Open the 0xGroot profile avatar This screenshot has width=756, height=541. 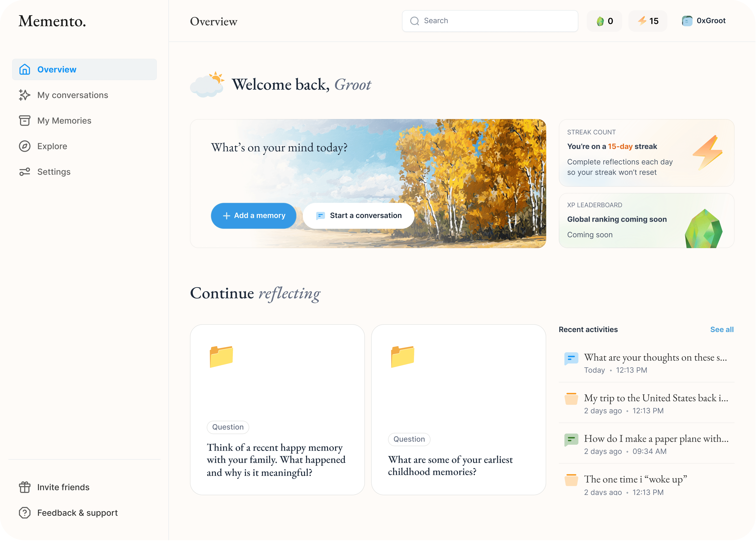pyautogui.click(x=687, y=21)
